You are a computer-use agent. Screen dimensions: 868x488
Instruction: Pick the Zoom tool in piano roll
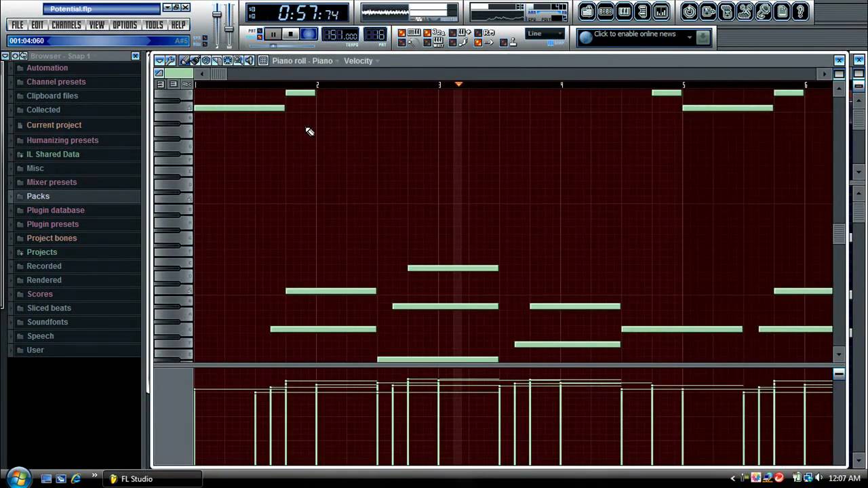238,60
